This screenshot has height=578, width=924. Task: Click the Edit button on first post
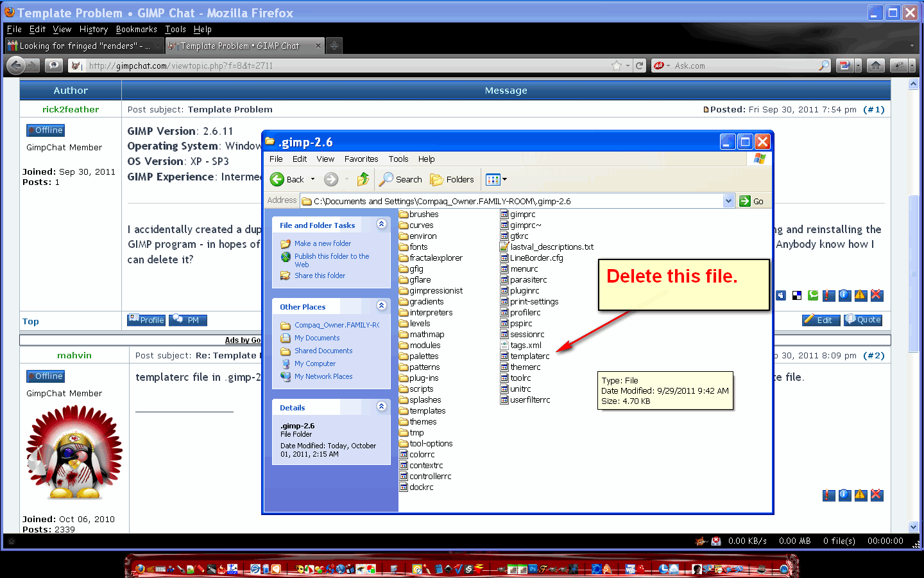pos(821,320)
